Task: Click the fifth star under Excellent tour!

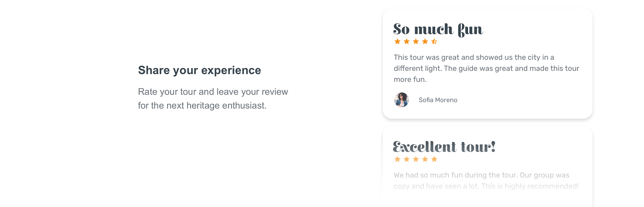Action: (434, 159)
